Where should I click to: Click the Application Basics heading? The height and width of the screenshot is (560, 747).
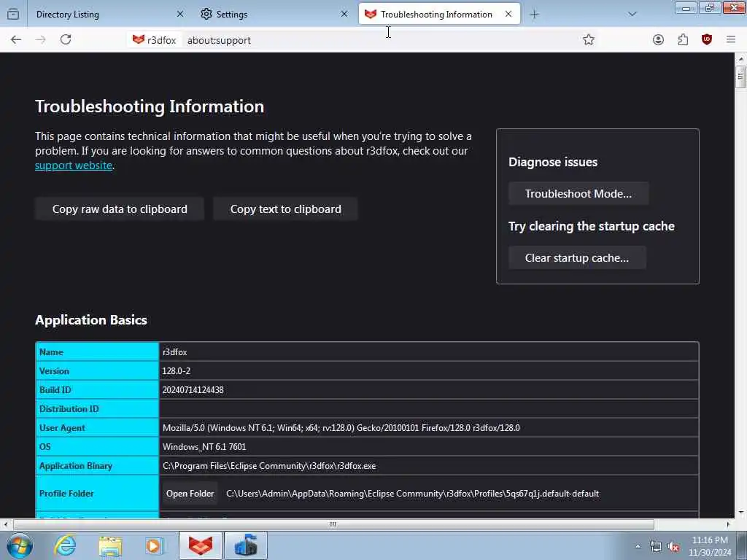(x=91, y=320)
